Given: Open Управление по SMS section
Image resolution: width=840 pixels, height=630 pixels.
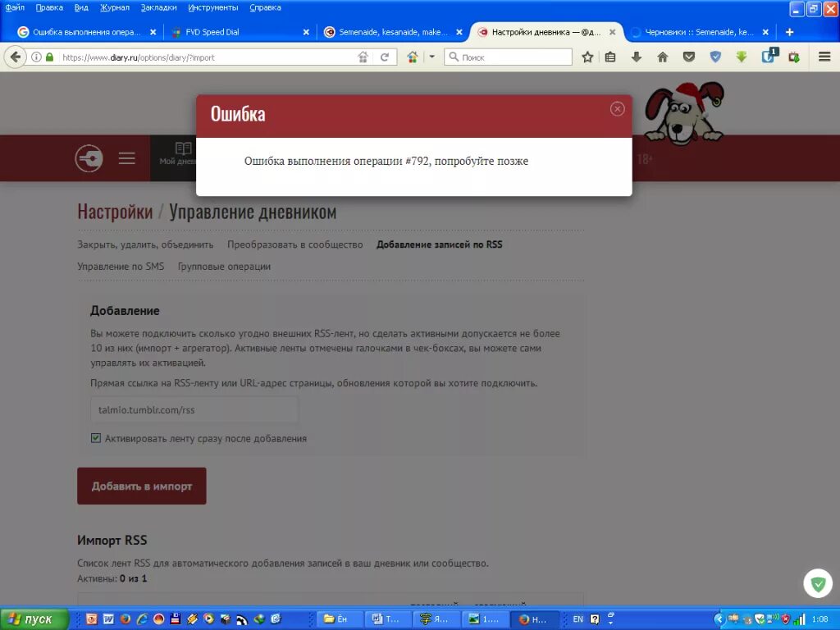Looking at the screenshot, I should 121,267.
